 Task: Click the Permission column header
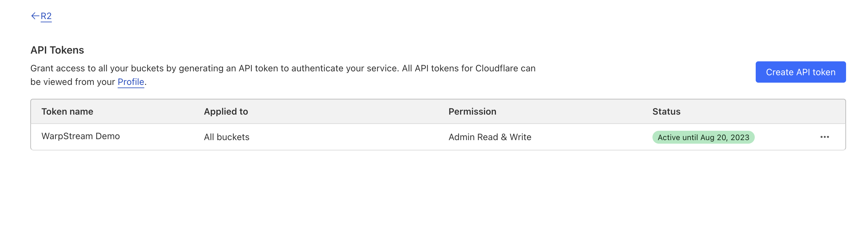pos(472,112)
